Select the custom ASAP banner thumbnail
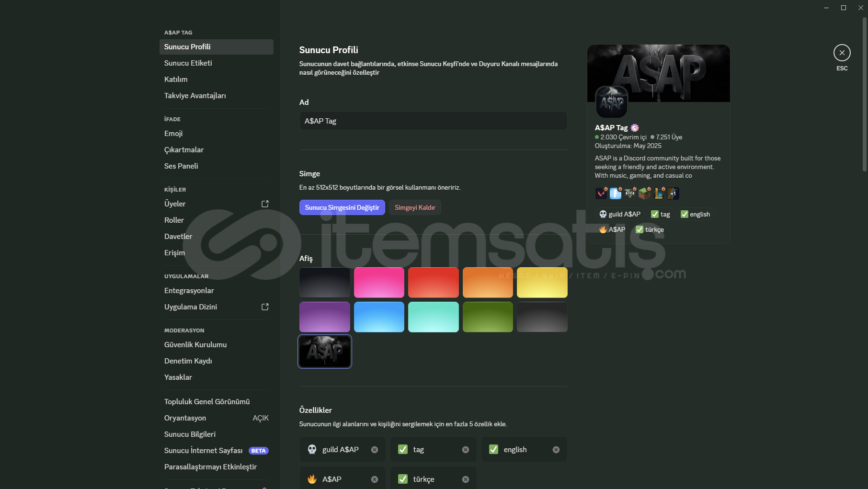 point(325,352)
